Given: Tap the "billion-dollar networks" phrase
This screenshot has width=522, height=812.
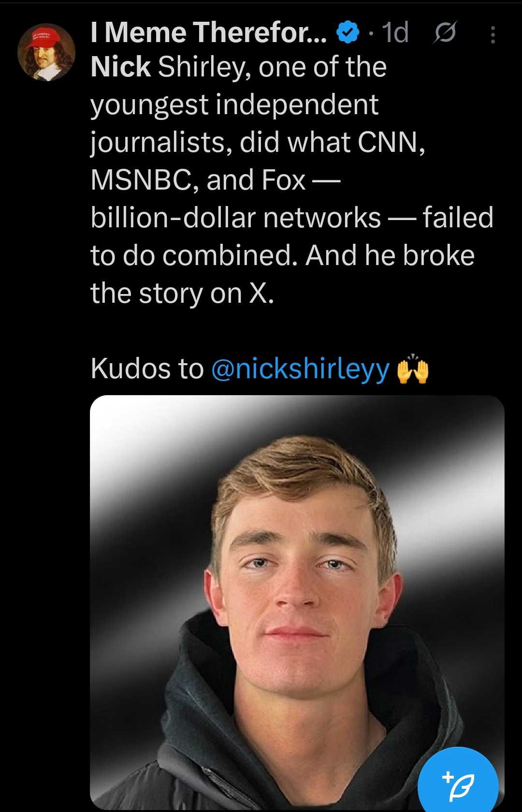Looking at the screenshot, I should 235,218.
